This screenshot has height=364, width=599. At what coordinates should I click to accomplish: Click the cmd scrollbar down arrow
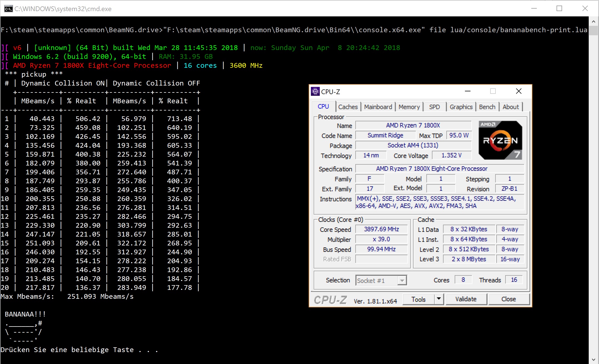click(593, 360)
